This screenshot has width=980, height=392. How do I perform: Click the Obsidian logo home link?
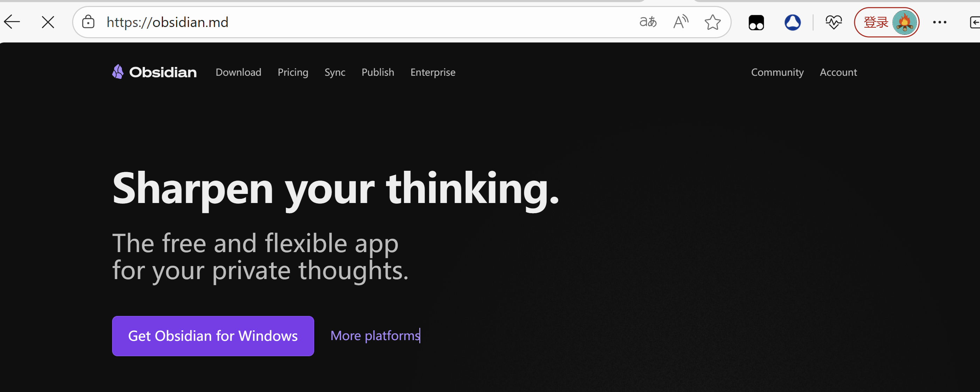tap(154, 72)
